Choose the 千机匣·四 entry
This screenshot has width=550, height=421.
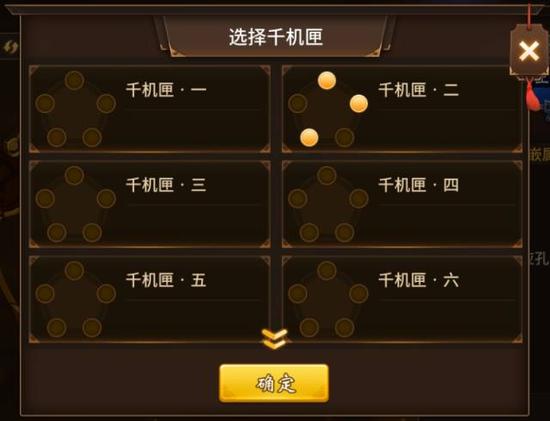click(402, 204)
